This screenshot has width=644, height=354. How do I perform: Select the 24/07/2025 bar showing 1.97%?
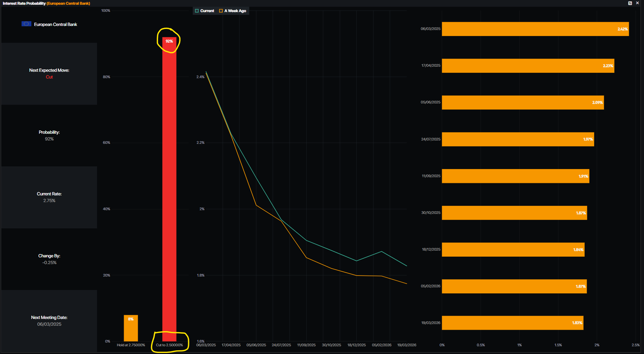click(x=518, y=139)
